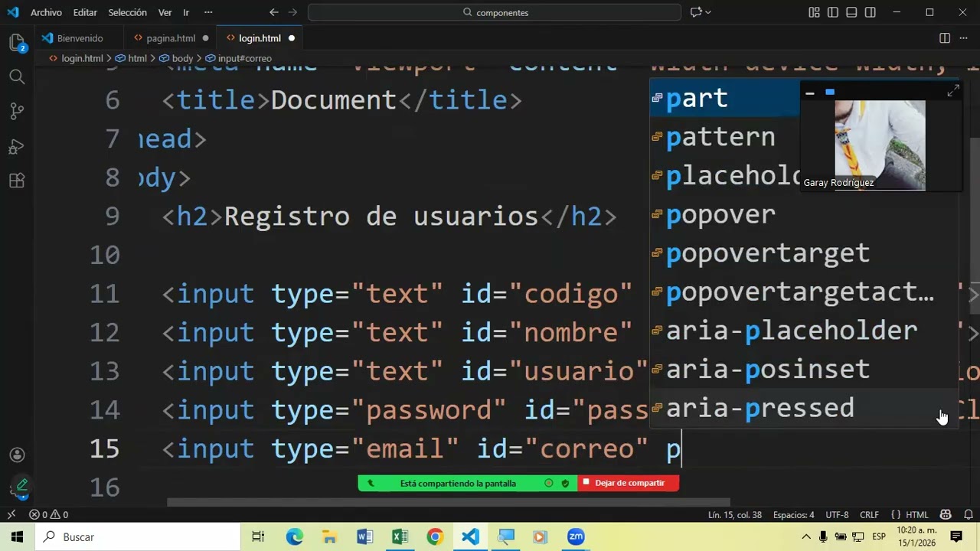Open the Run and Debug view
Screen dimensions: 980x551
[x=17, y=146]
